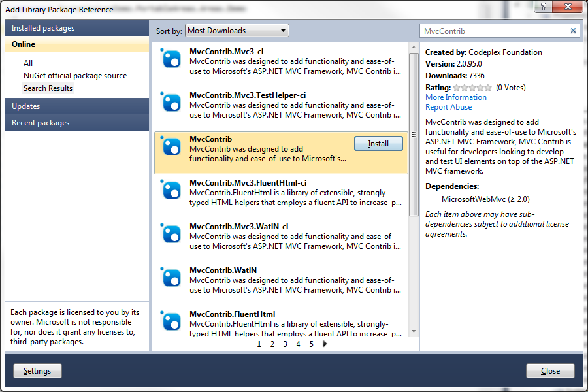Go to next results page arrow

click(x=325, y=344)
